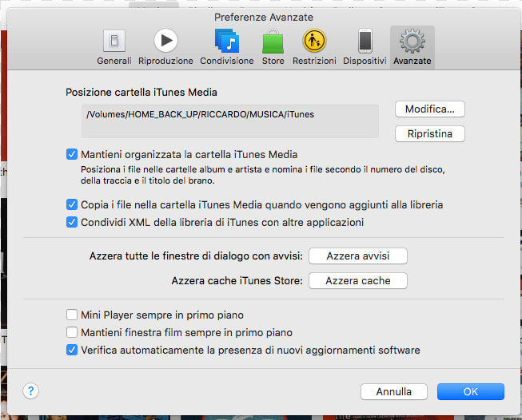Confirm preferences with OK
Viewport: 522px width, 420px height.
471,392
